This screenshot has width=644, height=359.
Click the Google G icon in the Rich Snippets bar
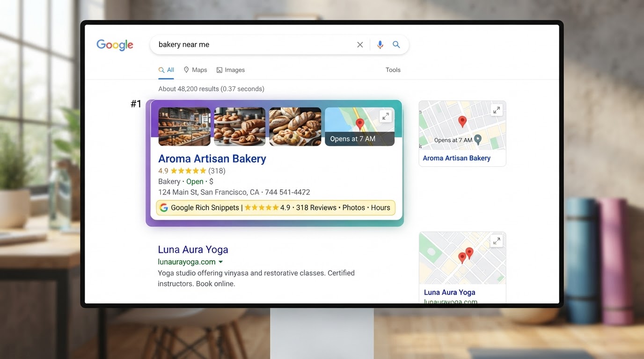[x=164, y=208]
